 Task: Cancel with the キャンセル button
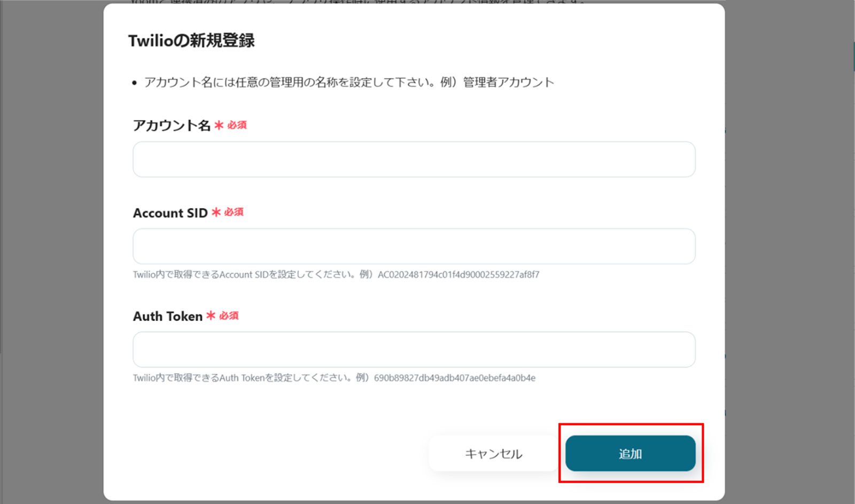pos(493,453)
